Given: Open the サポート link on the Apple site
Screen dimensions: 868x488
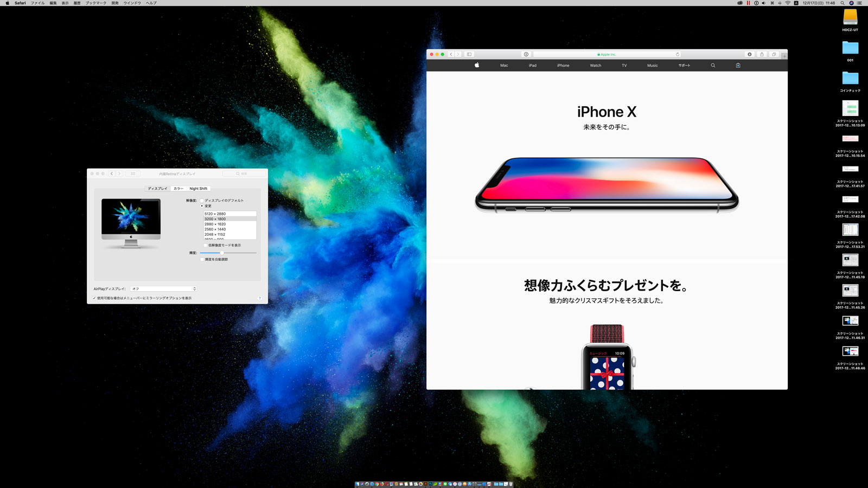Looking at the screenshot, I should [x=685, y=65].
